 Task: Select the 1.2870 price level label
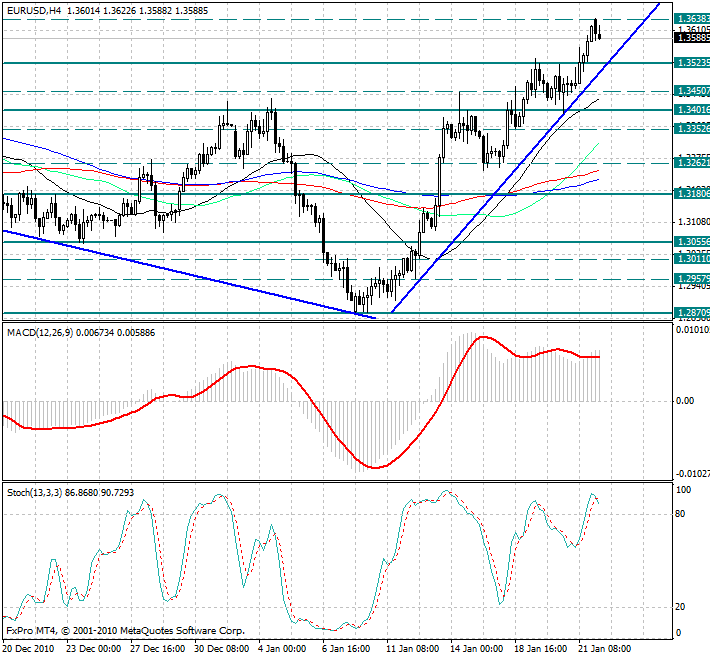[692, 312]
